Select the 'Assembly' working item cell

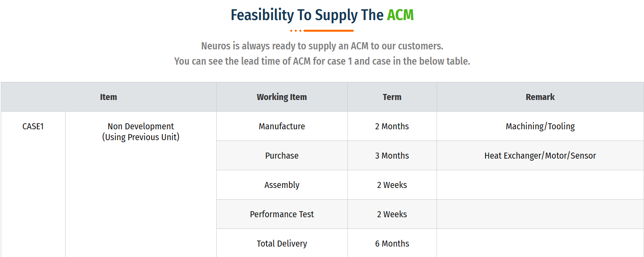pyautogui.click(x=282, y=185)
